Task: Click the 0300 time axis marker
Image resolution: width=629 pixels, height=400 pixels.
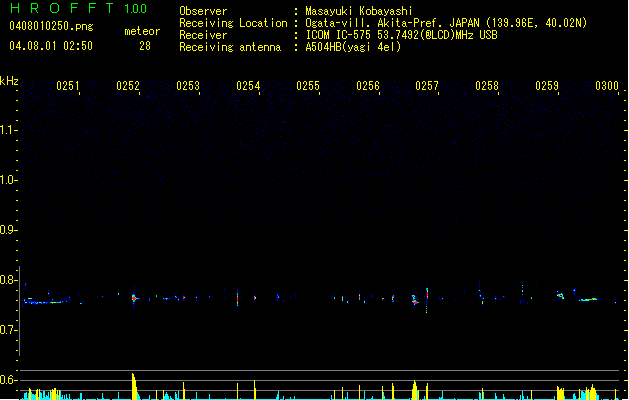Action: pyautogui.click(x=607, y=86)
